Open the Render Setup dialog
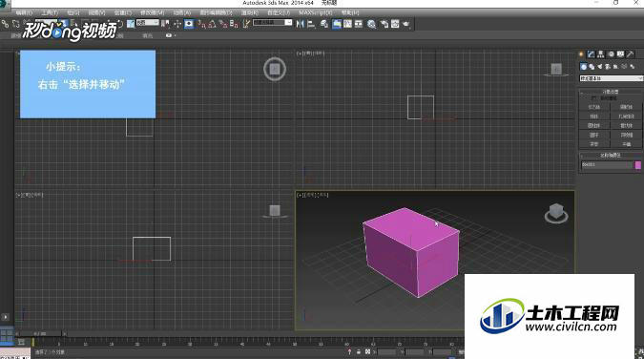Viewport: 644px width, 359px height. 384,24
